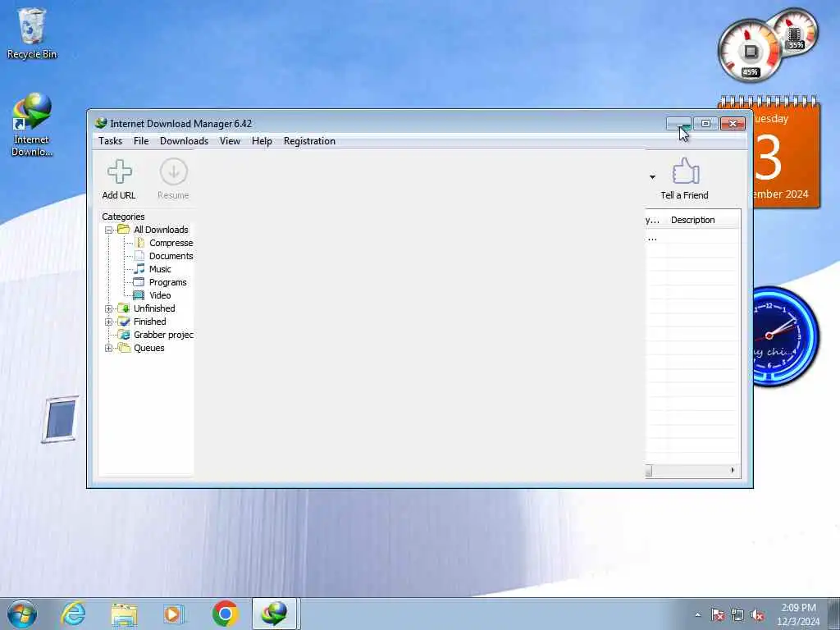The height and width of the screenshot is (630, 840).
Task: Click the Categories panel header
Action: point(123,217)
